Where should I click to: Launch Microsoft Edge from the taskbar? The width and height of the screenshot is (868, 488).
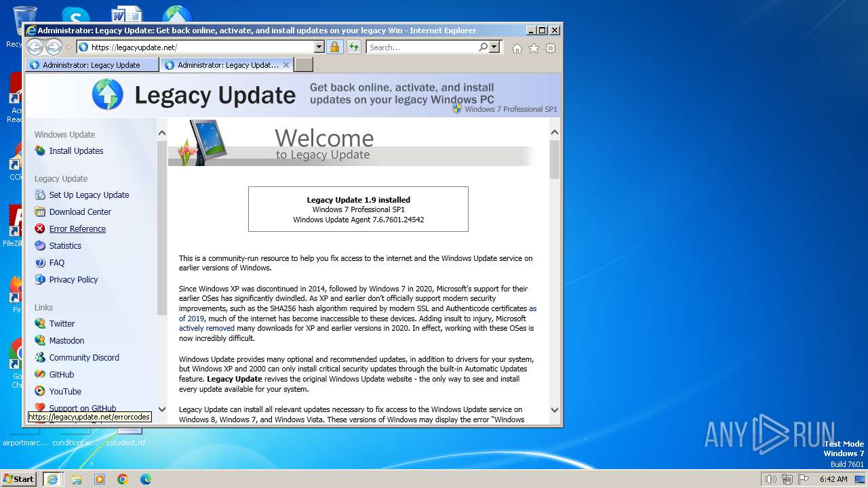coord(145,479)
